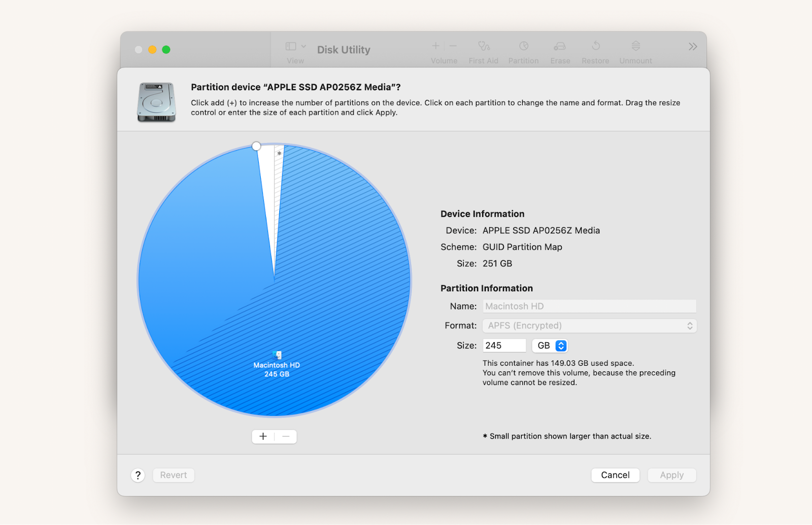This screenshot has height=525, width=812.
Task: Show more toolbar items with the double-chevron
Action: [x=693, y=46]
